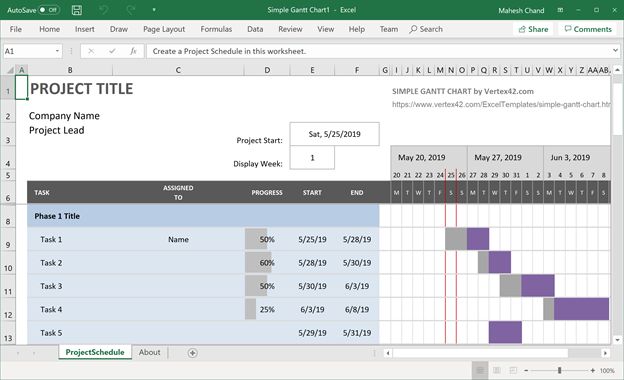
Task: Switch to the About sheet tab
Action: [x=150, y=352]
